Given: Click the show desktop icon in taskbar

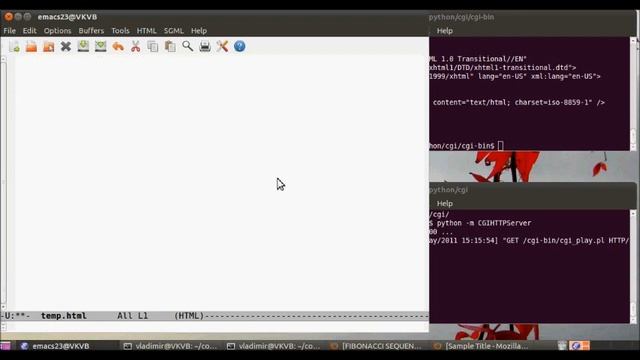Looking at the screenshot, I should click(5, 346).
